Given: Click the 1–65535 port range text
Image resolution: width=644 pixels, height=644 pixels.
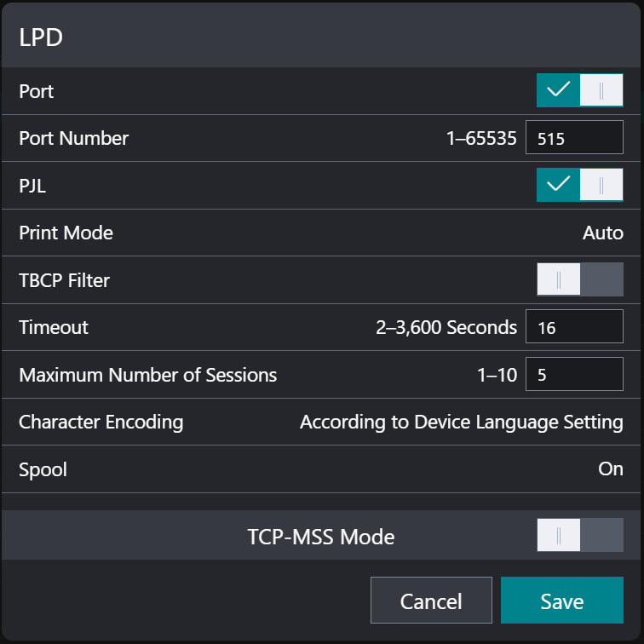Looking at the screenshot, I should 481,138.
